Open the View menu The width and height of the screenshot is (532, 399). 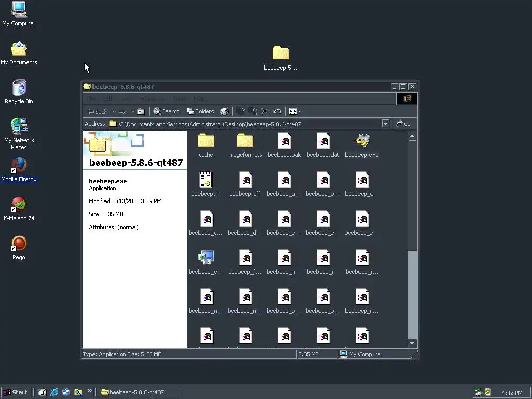click(127, 99)
